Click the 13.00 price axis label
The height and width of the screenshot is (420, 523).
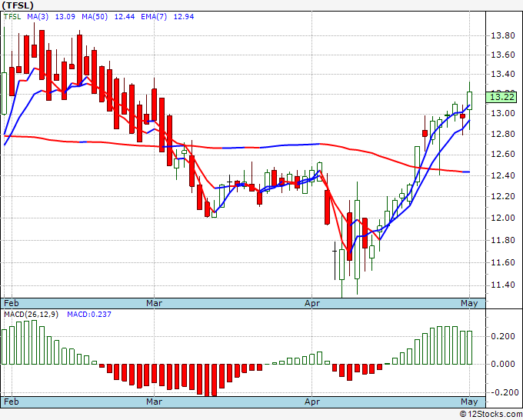click(503, 113)
